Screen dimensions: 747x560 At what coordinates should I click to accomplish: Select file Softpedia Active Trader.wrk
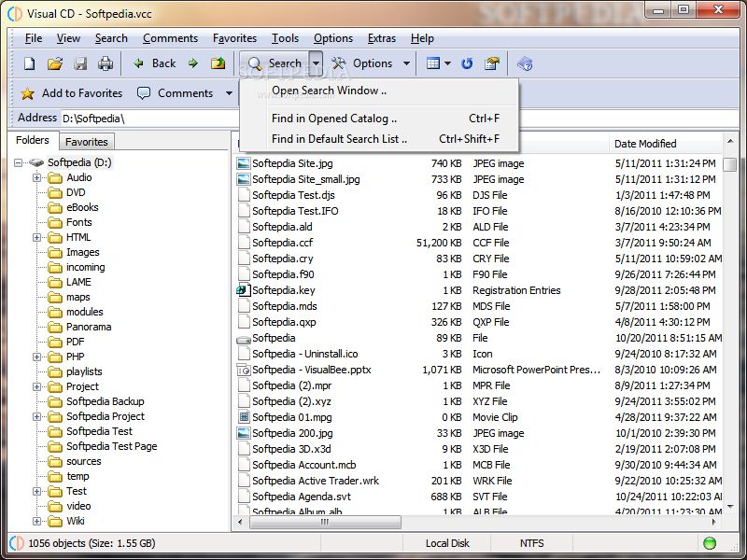(x=316, y=481)
